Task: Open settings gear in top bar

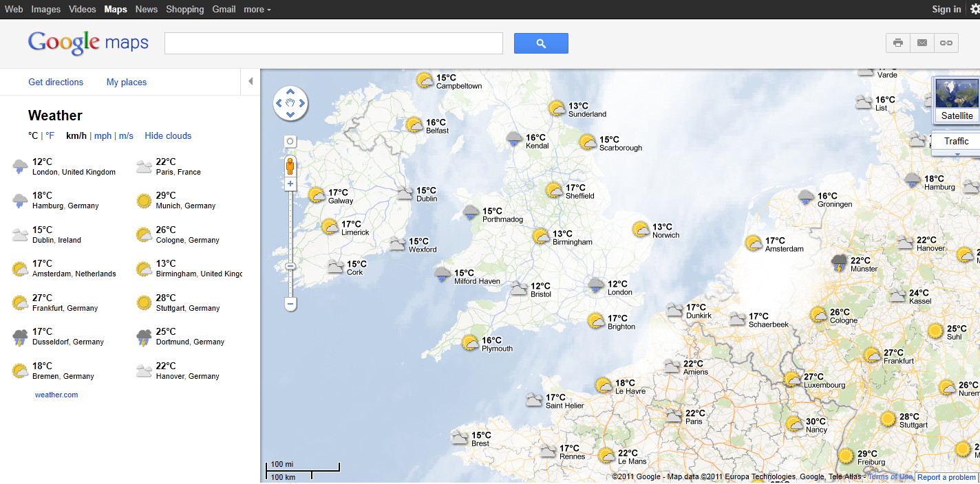Action: 974,9
